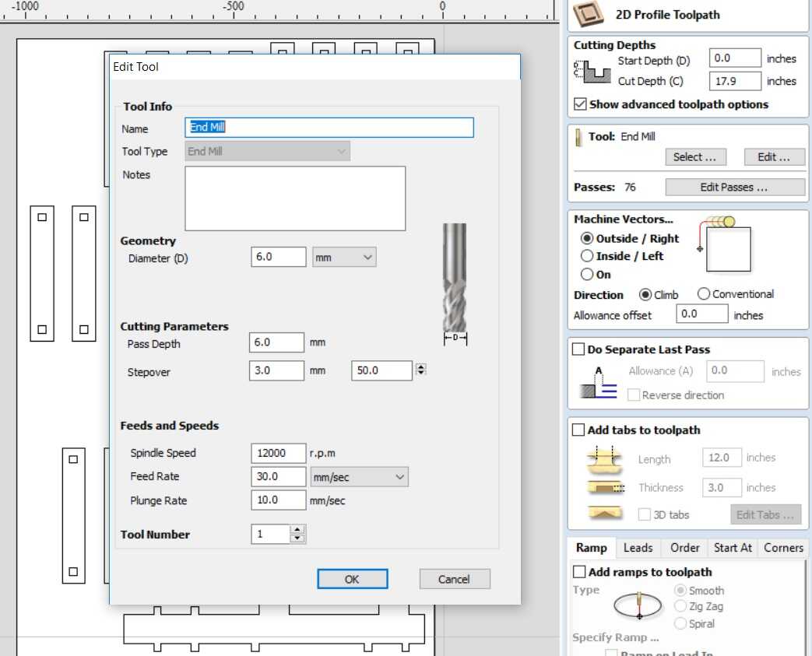Click the tab Length field showing 12.0
Viewport: 812px width, 656px height.
point(722,458)
